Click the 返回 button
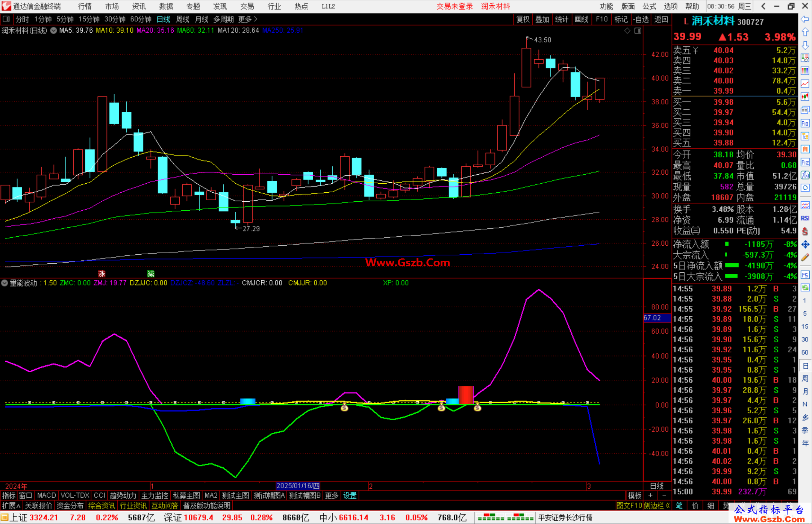 pyautogui.click(x=661, y=19)
